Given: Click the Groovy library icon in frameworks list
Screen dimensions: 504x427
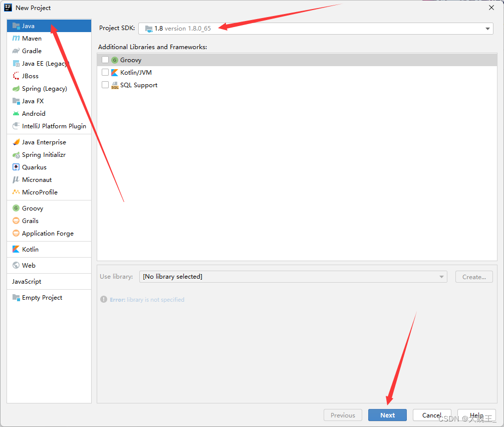Looking at the screenshot, I should click(115, 60).
